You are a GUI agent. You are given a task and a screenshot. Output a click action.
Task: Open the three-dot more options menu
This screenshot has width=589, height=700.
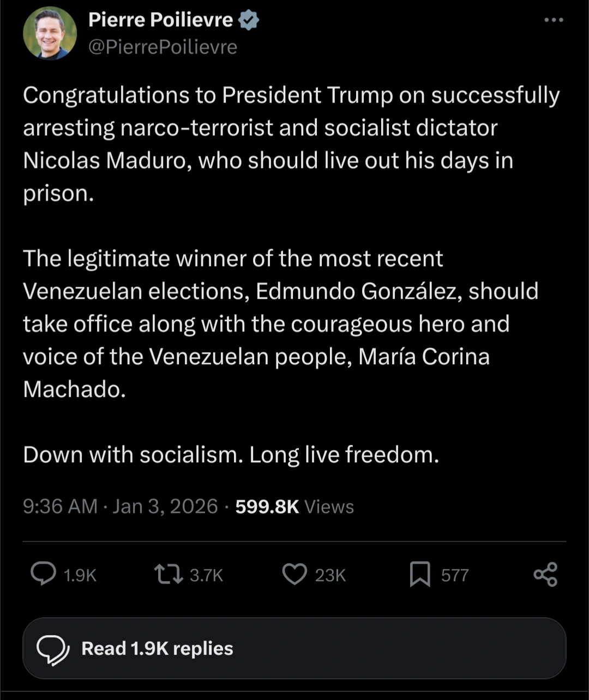554,20
